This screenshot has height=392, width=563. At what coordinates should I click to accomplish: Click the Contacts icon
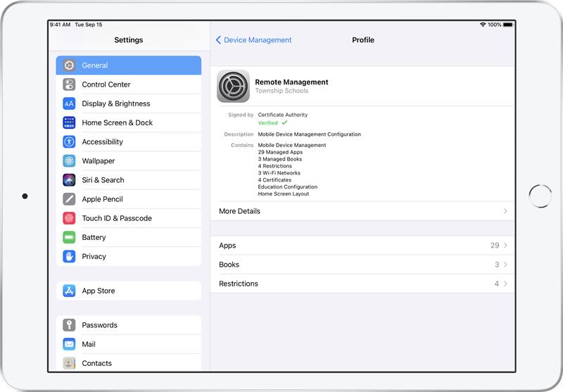tap(69, 363)
